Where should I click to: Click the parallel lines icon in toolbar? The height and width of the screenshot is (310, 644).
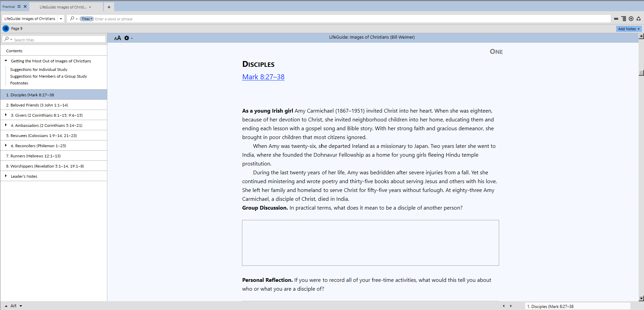(x=616, y=19)
